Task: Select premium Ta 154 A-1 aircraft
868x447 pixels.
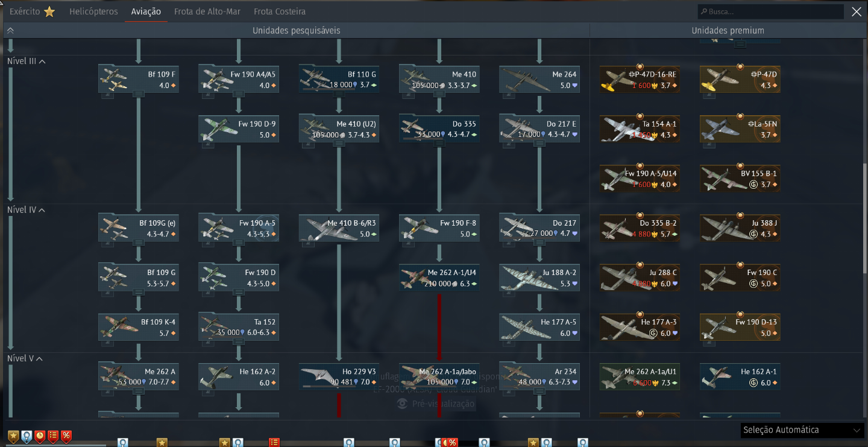Action: click(x=640, y=128)
